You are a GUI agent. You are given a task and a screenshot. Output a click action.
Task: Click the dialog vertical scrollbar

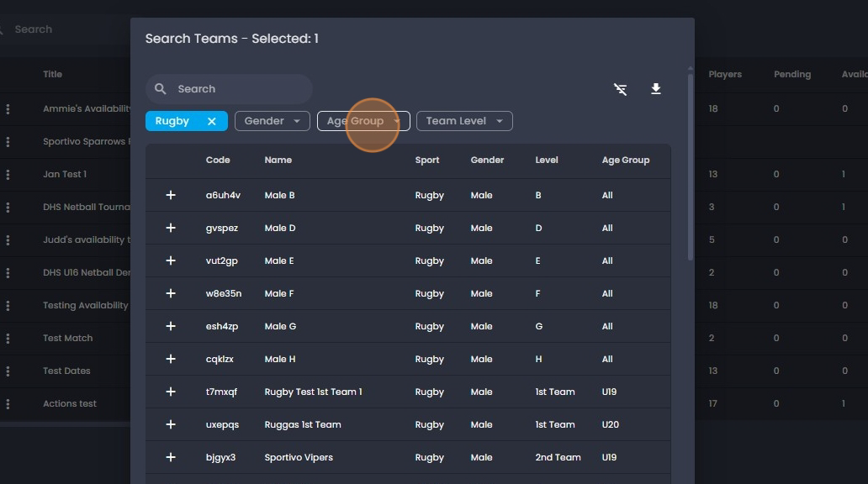pos(691,166)
